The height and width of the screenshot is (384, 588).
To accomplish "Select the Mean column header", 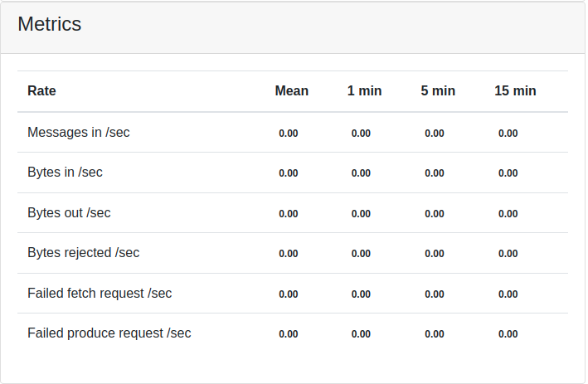I will (291, 91).
